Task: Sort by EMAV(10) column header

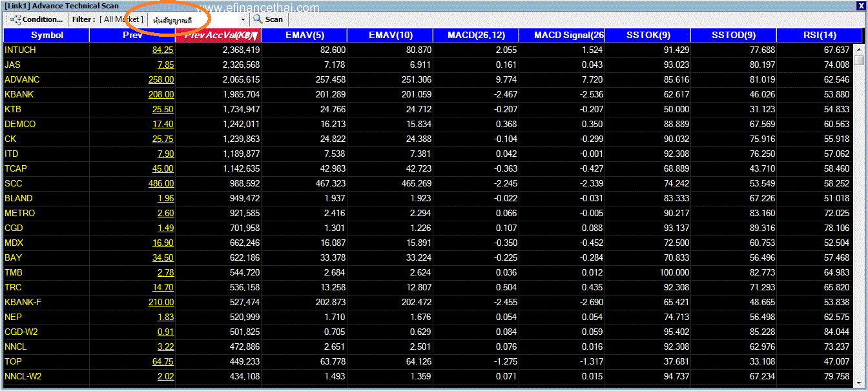Action: pos(390,35)
